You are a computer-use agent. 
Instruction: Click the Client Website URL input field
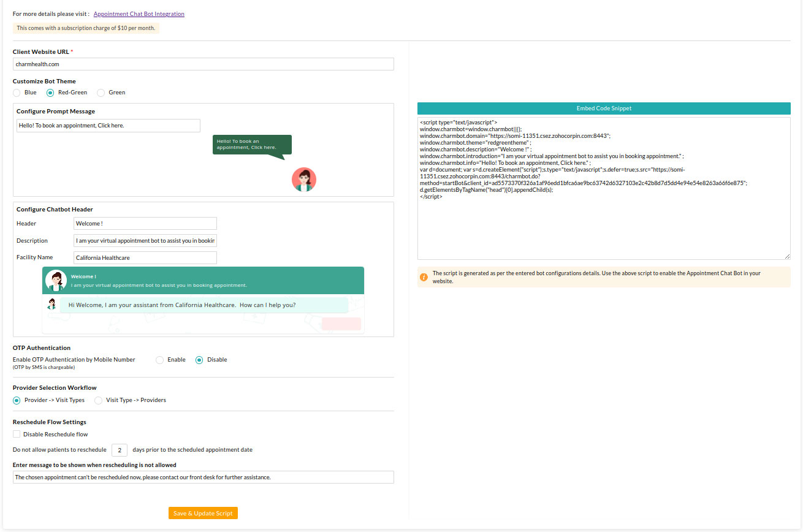(202, 64)
